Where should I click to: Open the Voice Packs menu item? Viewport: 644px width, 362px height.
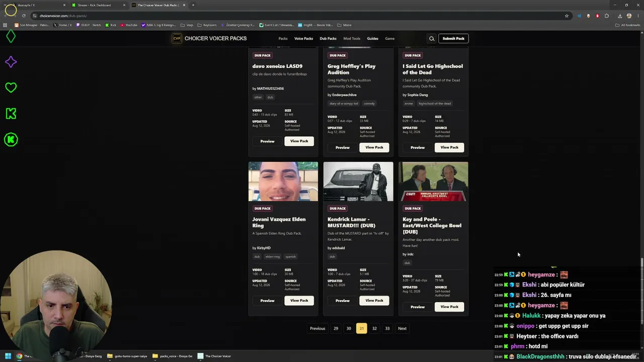[x=303, y=39]
